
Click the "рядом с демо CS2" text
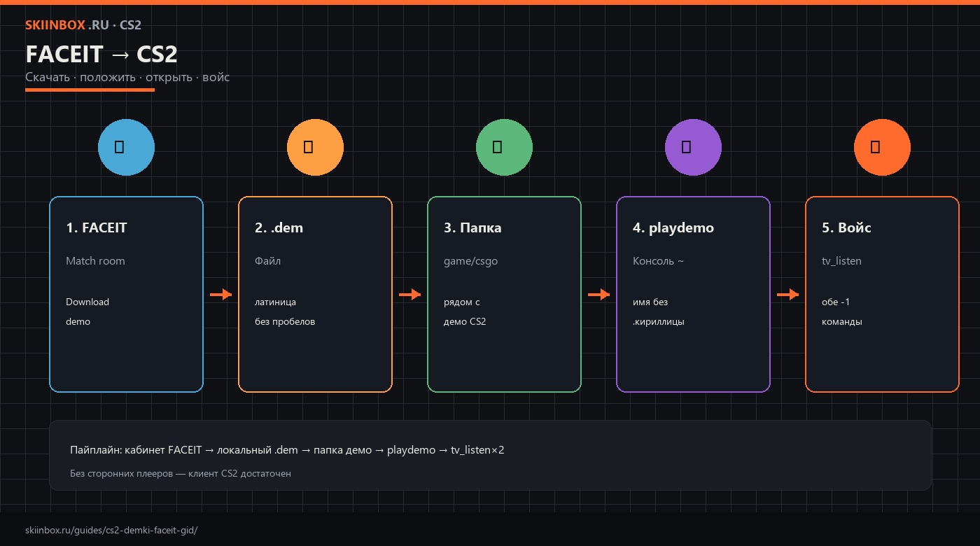(x=465, y=311)
